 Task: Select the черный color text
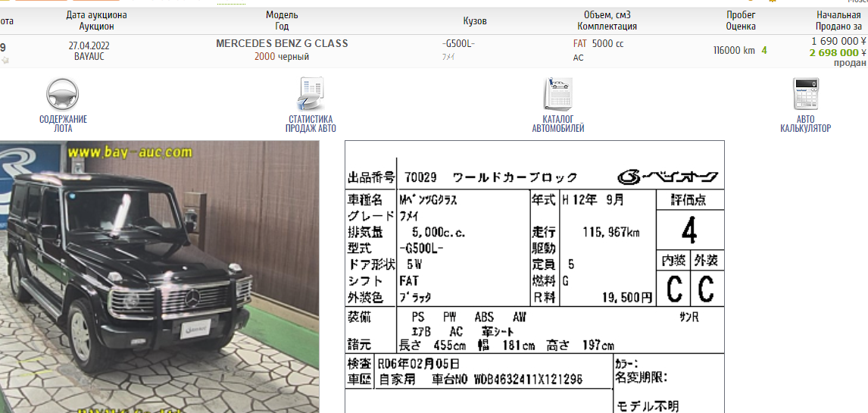293,57
